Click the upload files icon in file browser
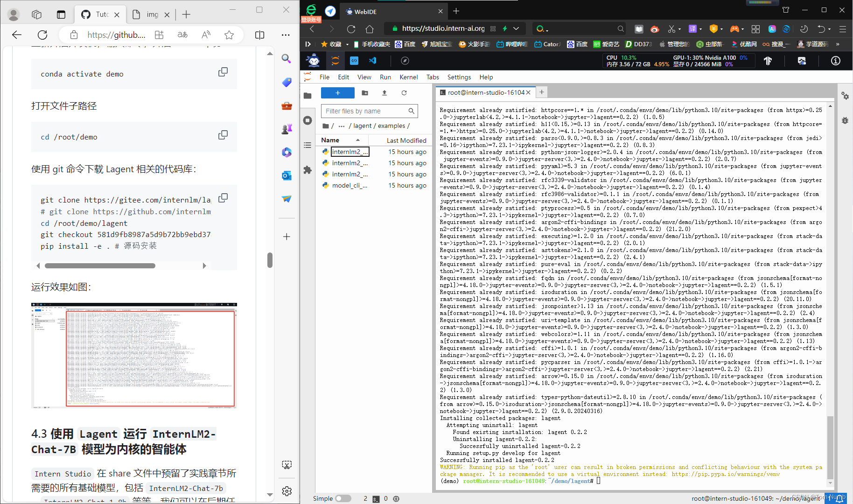Viewport: 853px width, 504px height. click(385, 93)
